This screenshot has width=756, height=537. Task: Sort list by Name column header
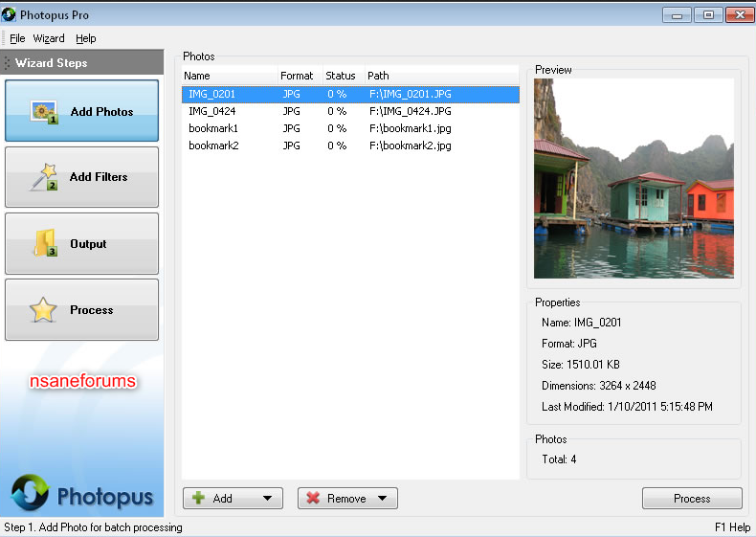tap(230, 76)
